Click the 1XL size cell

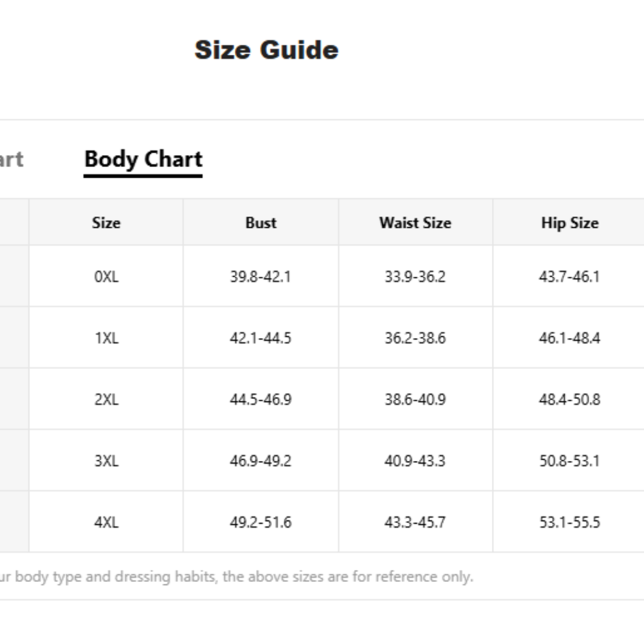tap(106, 338)
